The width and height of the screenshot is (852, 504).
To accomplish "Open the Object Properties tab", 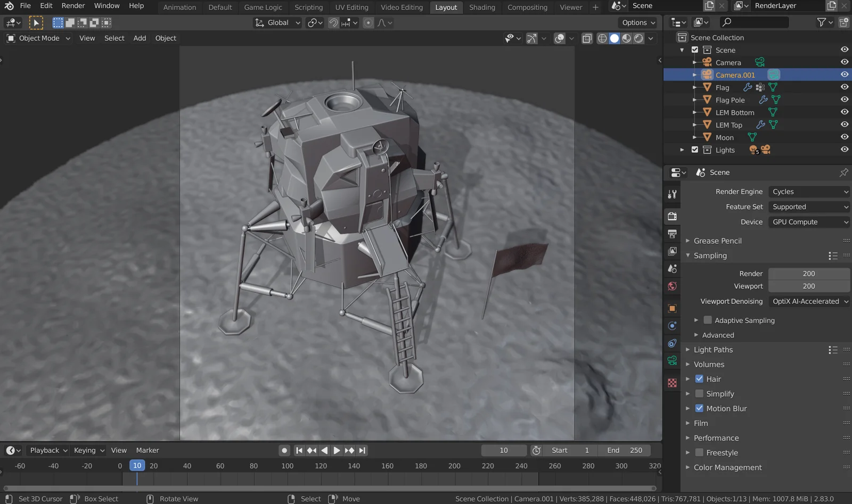I will coord(672,309).
